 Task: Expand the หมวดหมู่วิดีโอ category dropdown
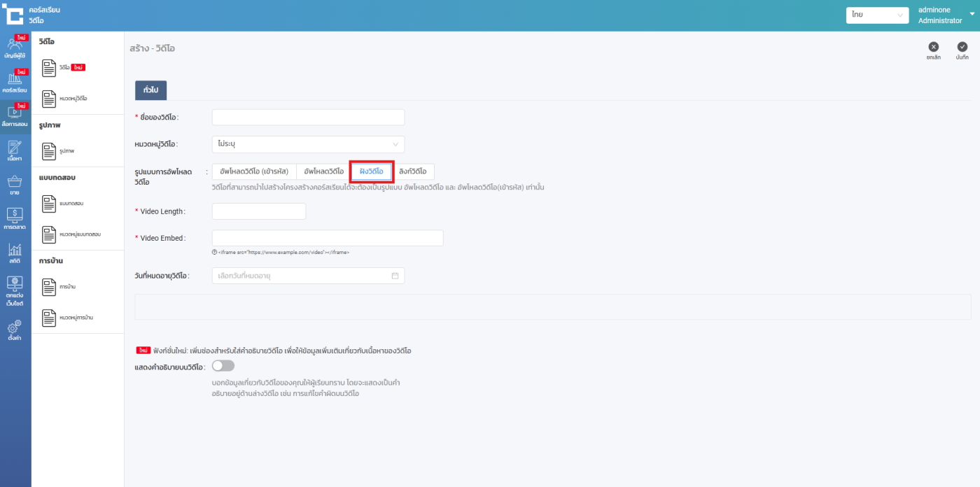(x=308, y=144)
